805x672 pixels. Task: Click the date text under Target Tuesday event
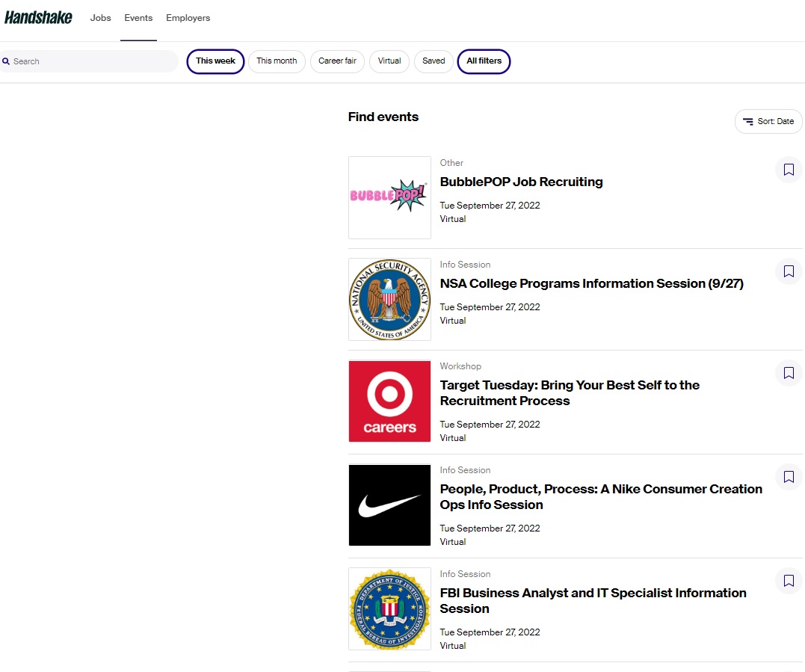pos(490,425)
